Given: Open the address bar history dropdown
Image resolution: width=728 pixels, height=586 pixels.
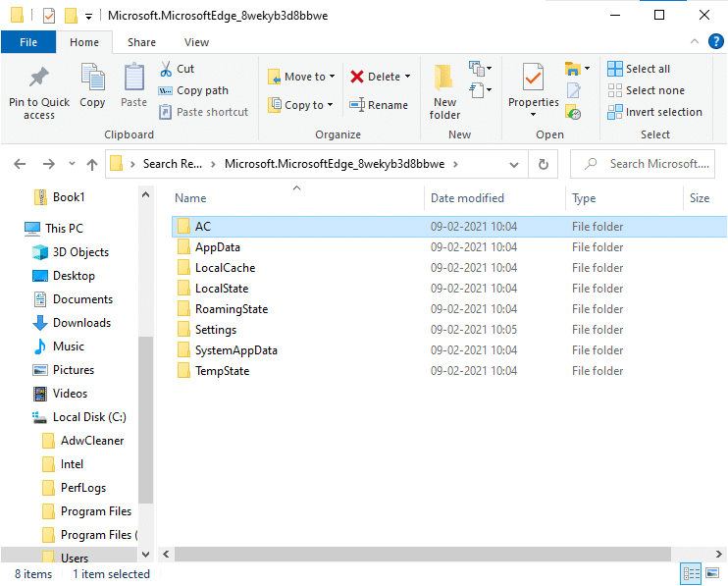Looking at the screenshot, I should (519, 164).
